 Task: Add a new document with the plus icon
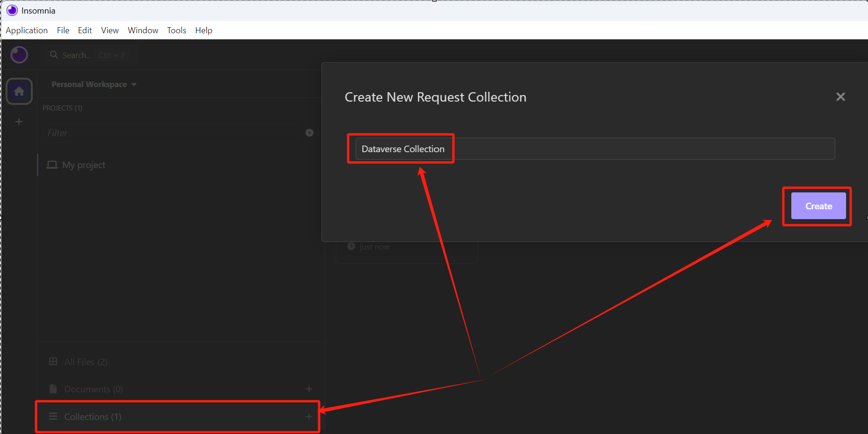point(309,389)
